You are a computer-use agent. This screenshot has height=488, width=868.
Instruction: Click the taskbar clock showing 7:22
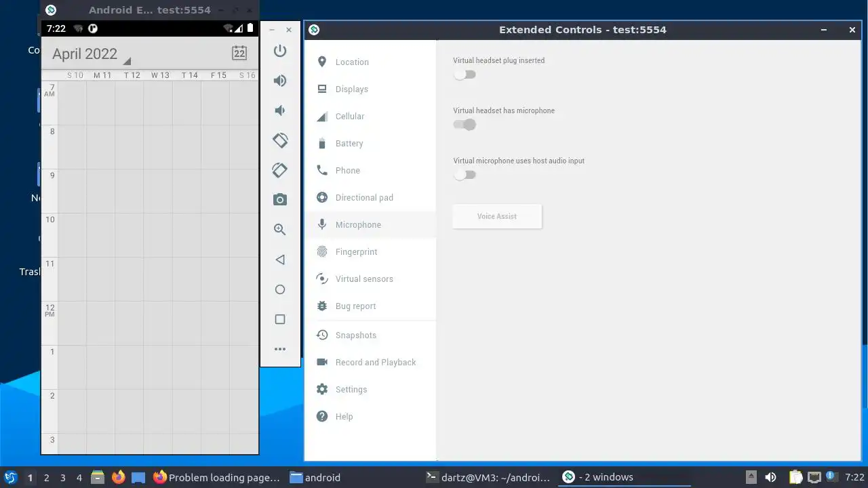(854, 477)
